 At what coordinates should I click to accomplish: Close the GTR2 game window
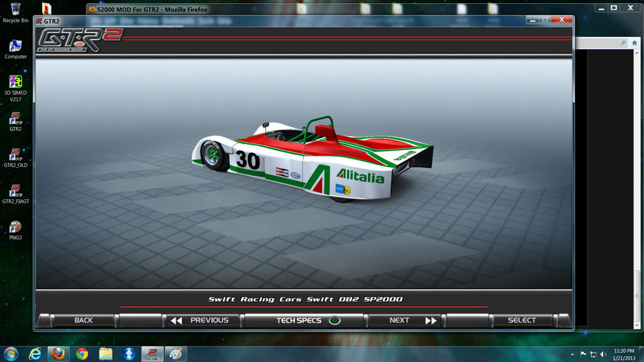pos(562,19)
